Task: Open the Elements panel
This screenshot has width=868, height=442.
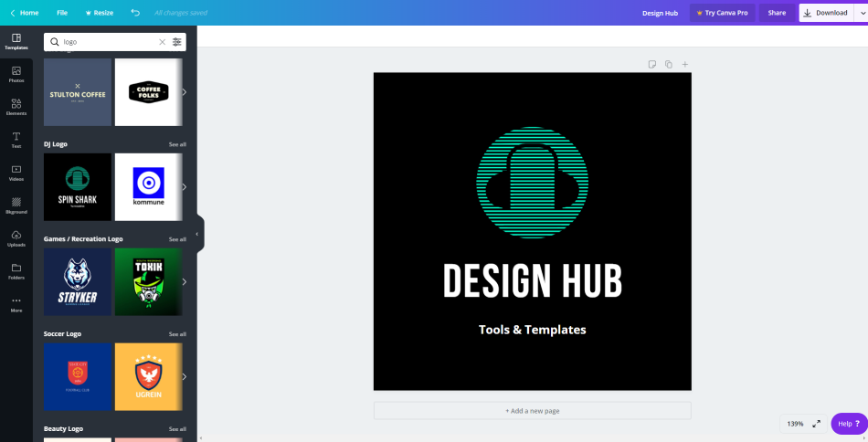Action: (x=16, y=107)
